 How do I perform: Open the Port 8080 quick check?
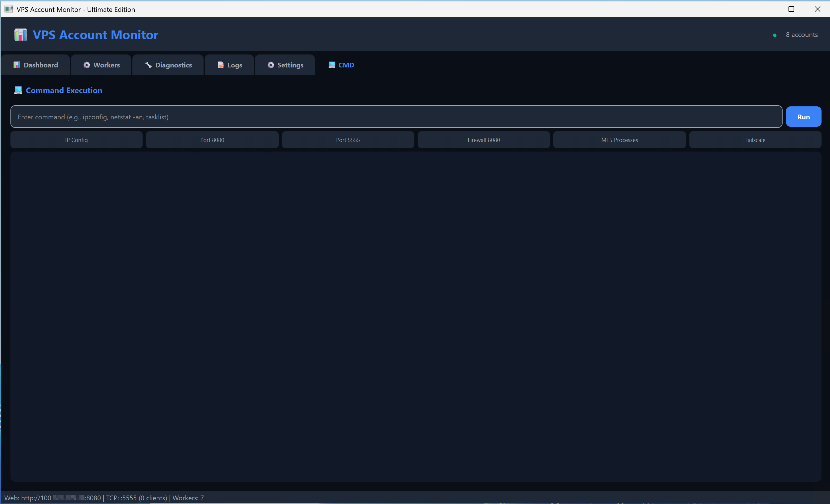point(212,140)
